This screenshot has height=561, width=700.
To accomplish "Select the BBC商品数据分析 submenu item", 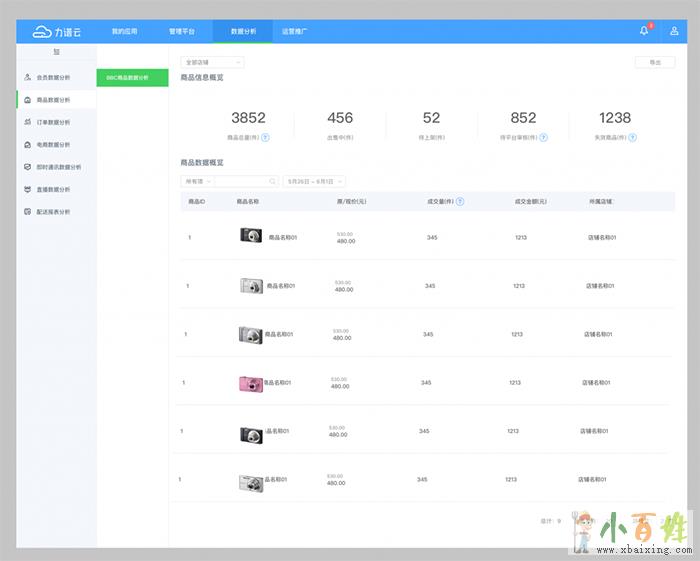I will pos(132,77).
